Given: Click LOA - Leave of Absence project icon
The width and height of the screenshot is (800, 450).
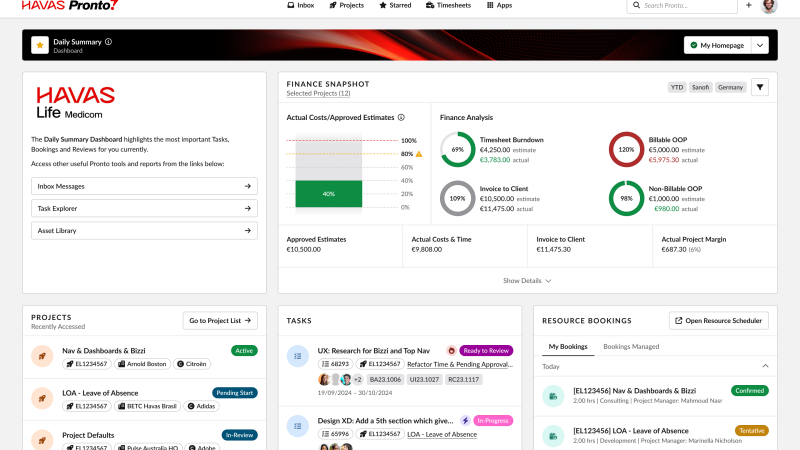Looking at the screenshot, I should (42, 398).
